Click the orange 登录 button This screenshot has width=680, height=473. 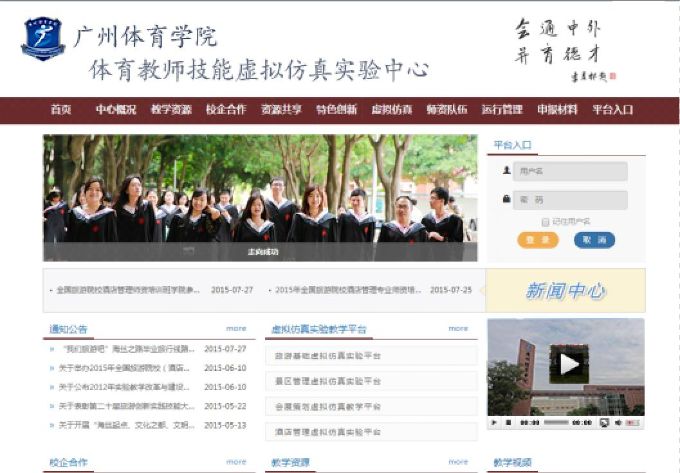[x=537, y=240]
